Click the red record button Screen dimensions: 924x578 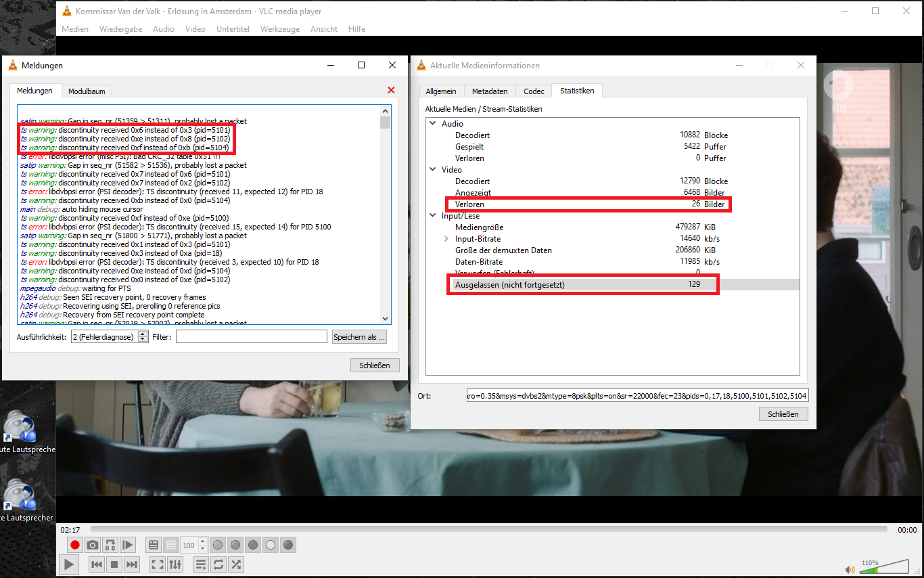coord(75,545)
